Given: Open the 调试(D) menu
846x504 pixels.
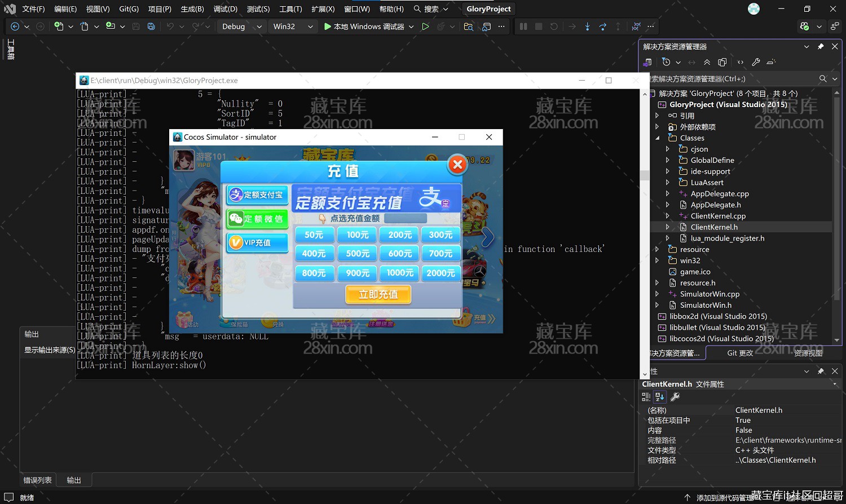Looking at the screenshot, I should pos(225,8).
